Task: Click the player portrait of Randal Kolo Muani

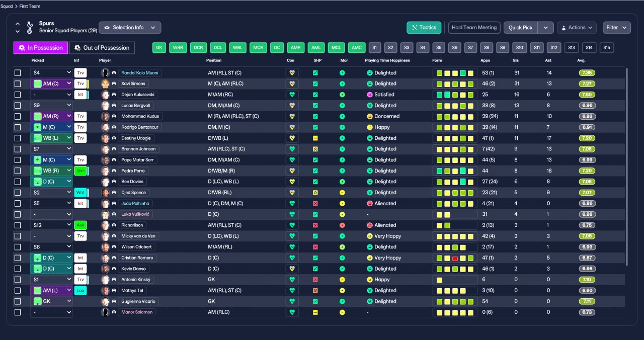Action: tap(105, 73)
